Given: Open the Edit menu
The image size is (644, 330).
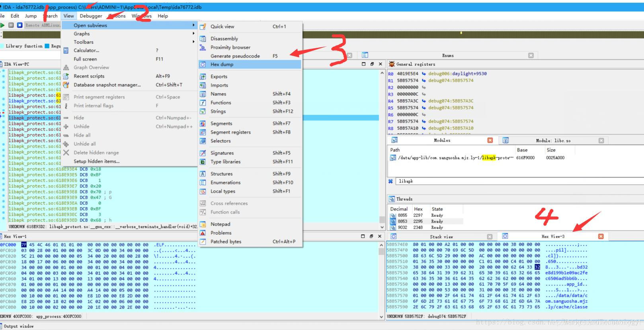Looking at the screenshot, I should pyautogui.click(x=15, y=16).
